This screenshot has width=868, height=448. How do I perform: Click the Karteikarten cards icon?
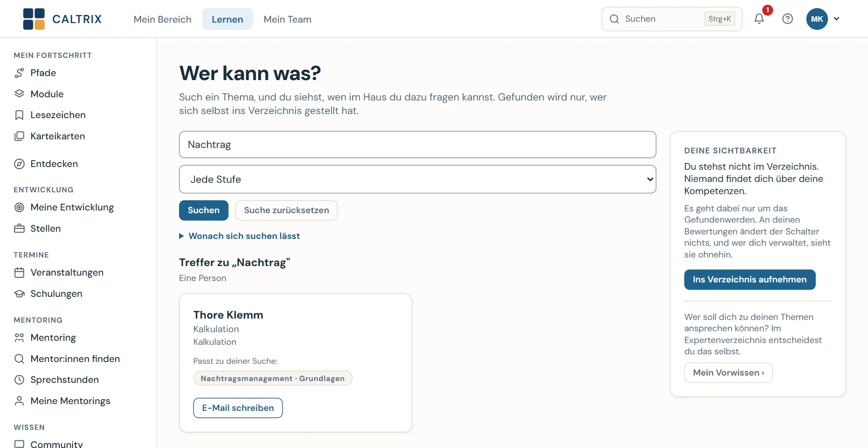19,136
